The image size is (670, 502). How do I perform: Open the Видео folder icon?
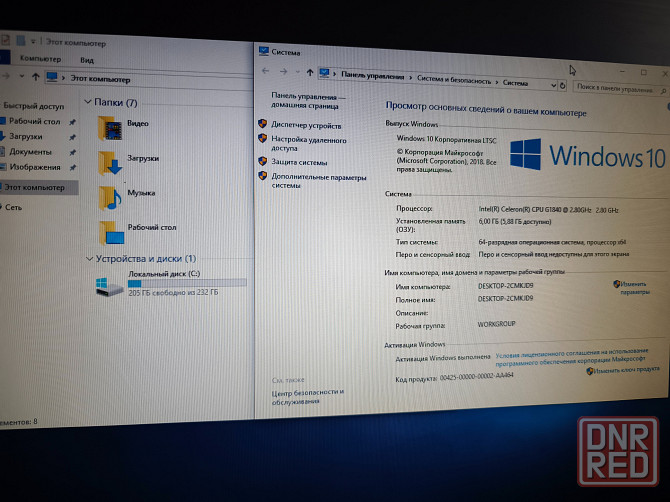110,128
